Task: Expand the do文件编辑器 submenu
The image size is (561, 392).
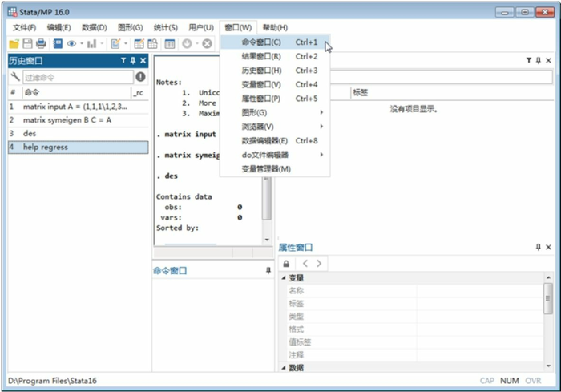Action: [275, 155]
